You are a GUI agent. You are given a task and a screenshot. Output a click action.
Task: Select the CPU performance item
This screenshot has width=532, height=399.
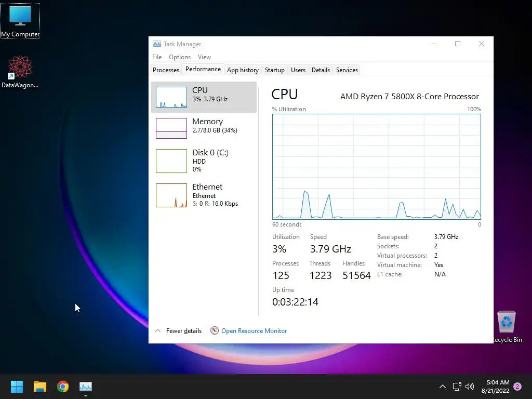[x=204, y=97]
